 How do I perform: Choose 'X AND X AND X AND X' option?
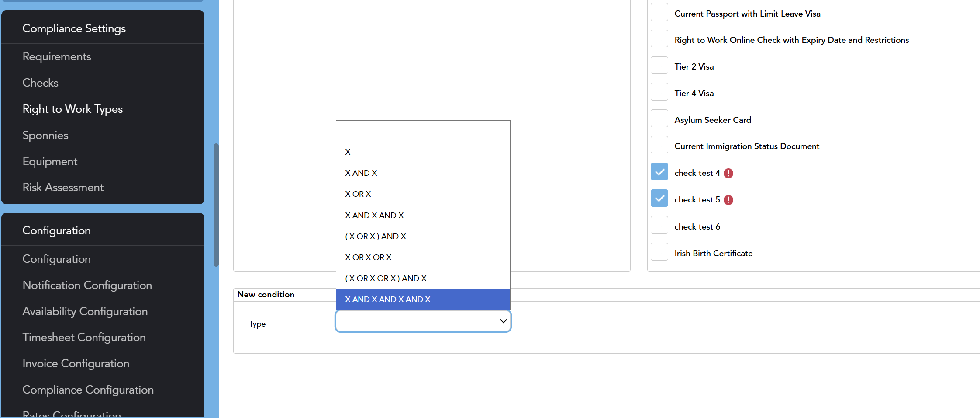(387, 300)
